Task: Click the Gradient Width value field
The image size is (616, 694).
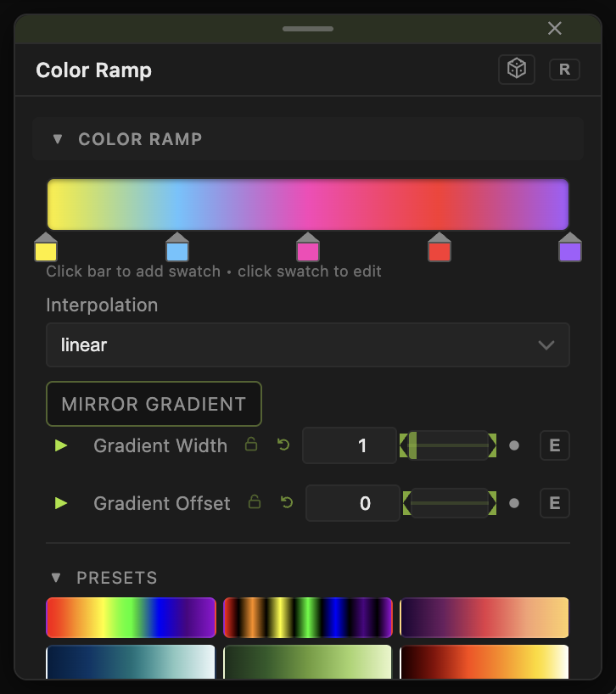Action: tap(350, 445)
